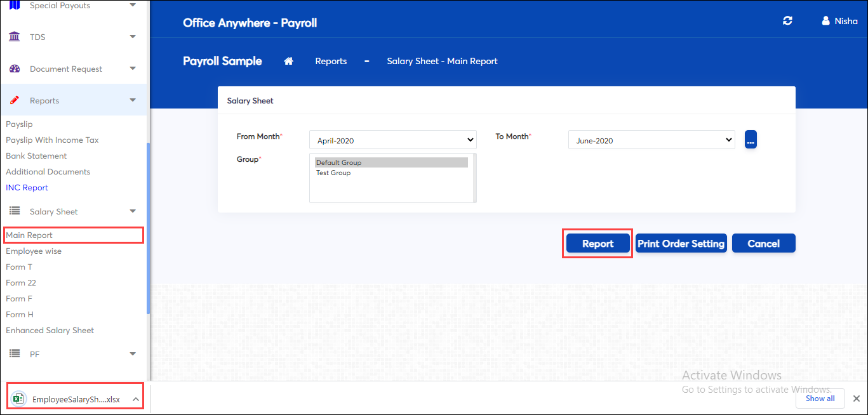Click the Document Request palette icon
This screenshot has width=868, height=415.
(14, 69)
